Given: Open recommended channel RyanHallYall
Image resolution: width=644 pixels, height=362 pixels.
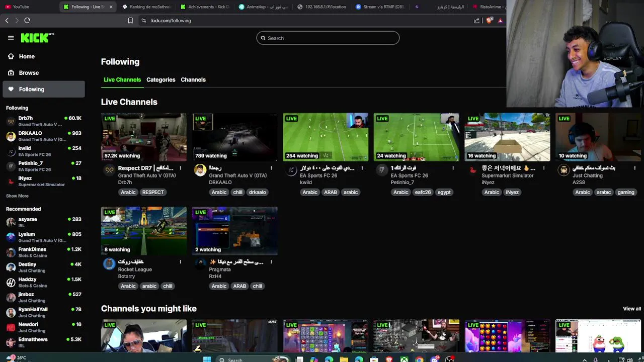Looking at the screenshot, I should point(43,312).
